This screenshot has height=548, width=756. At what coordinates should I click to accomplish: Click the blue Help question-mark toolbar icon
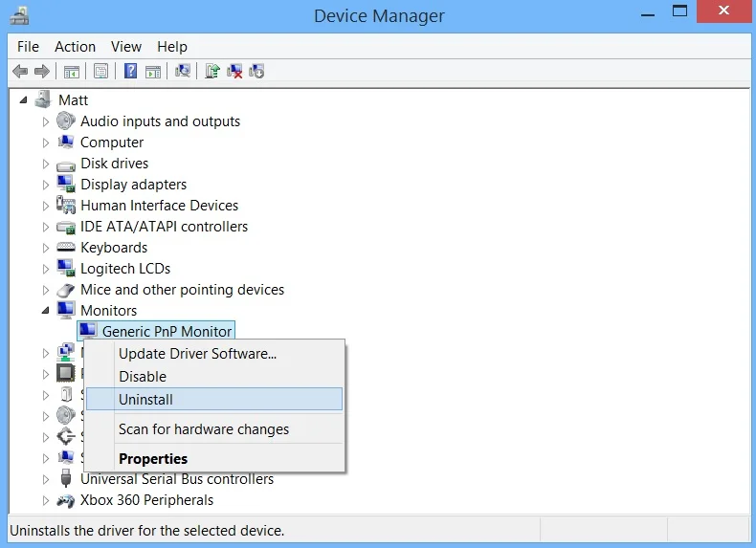[130, 72]
